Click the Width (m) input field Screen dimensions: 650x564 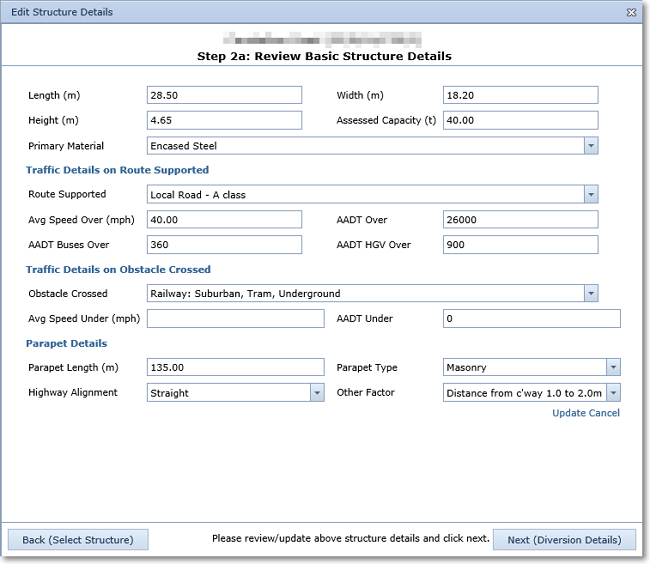(521, 95)
